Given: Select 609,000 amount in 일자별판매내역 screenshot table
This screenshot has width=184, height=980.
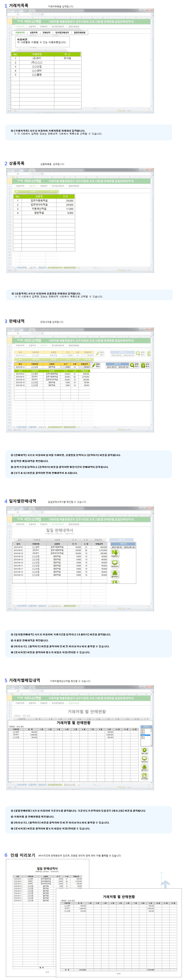Looking at the screenshot, I should pos(99,547).
